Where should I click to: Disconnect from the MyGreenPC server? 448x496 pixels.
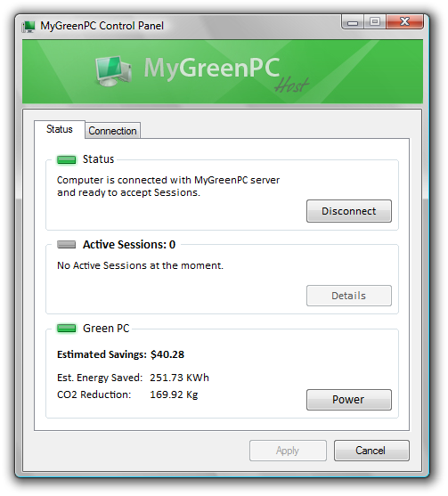(x=349, y=211)
